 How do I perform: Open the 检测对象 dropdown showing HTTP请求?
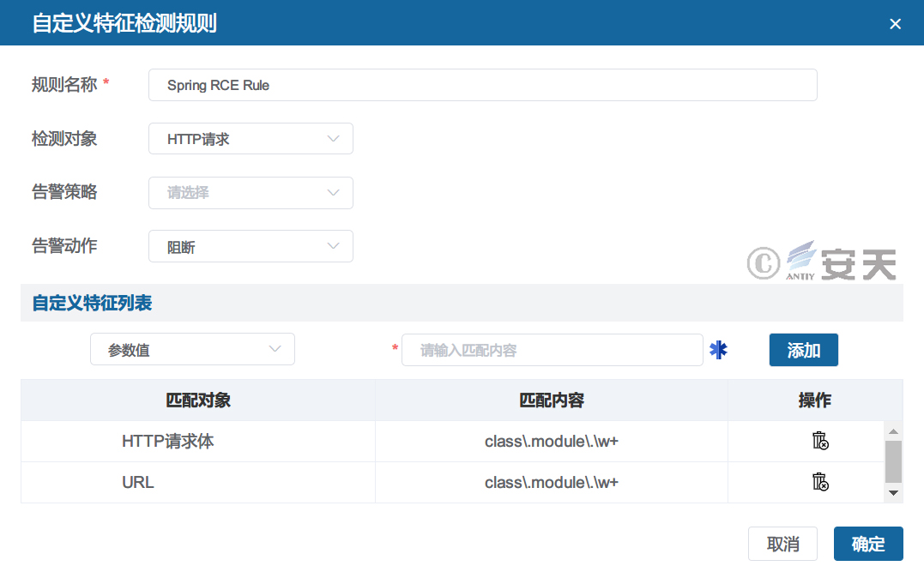tap(251, 139)
